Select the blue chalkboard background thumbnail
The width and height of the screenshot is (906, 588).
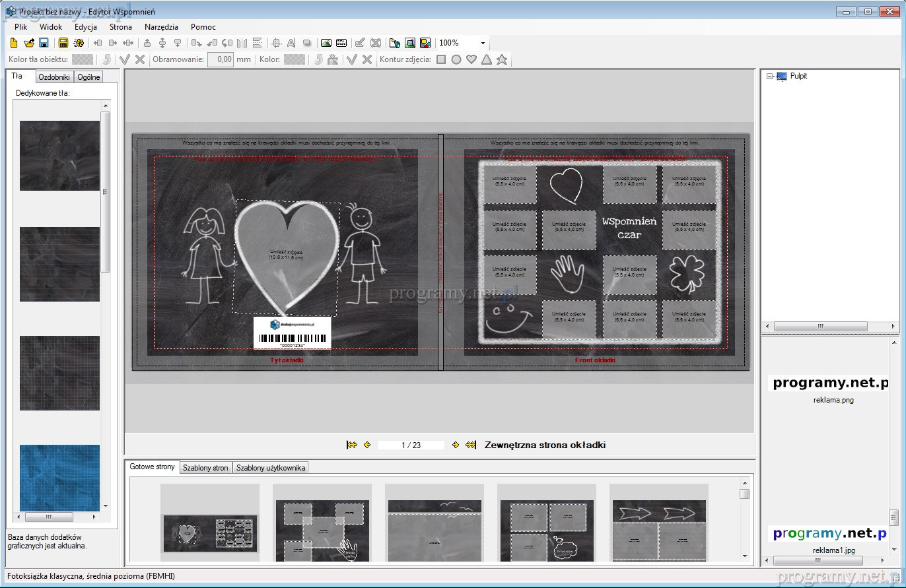(x=59, y=478)
